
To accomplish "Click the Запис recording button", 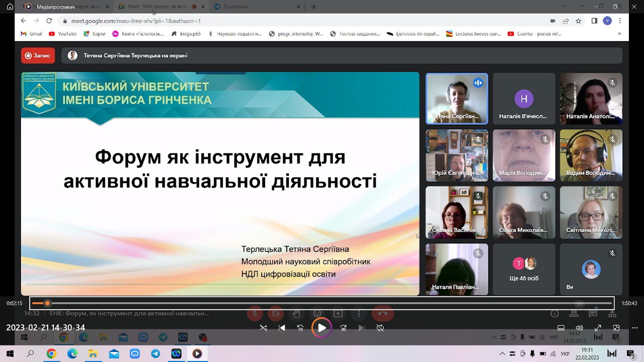I will coord(38,55).
